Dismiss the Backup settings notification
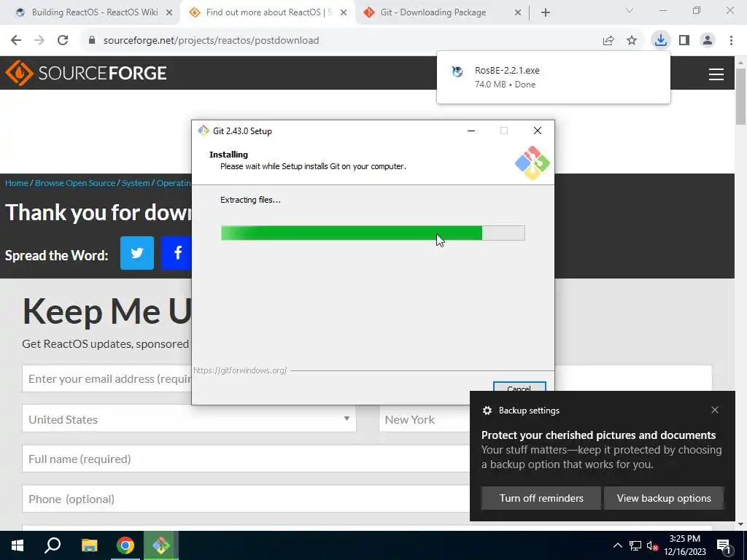Viewport: 747px width, 560px height. (715, 410)
